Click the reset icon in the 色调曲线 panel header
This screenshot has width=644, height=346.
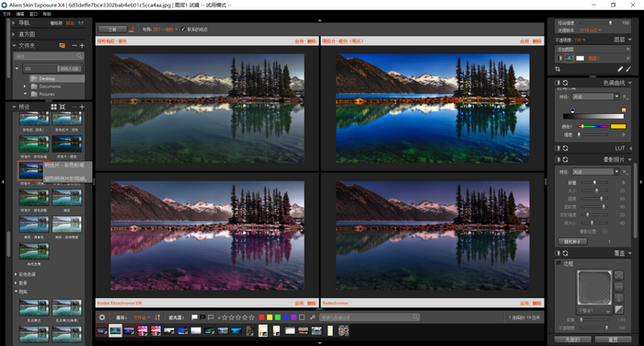click(566, 83)
